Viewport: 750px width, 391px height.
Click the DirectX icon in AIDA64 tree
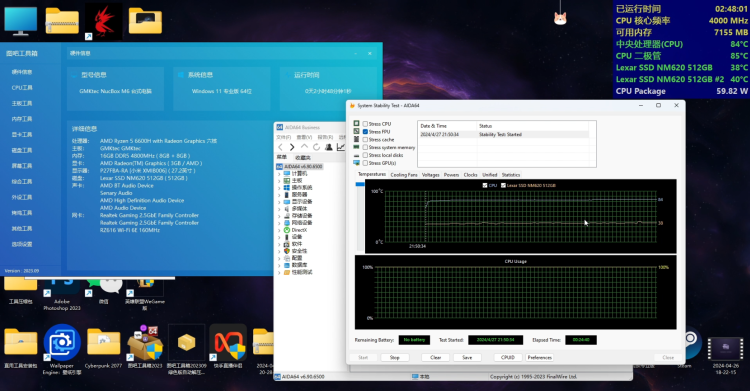point(287,230)
